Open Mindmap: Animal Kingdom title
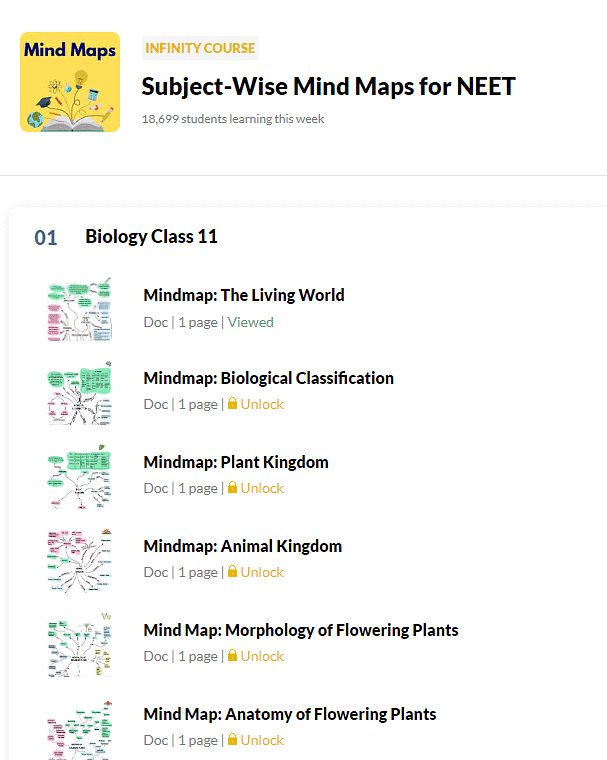607x760 pixels. click(x=243, y=546)
